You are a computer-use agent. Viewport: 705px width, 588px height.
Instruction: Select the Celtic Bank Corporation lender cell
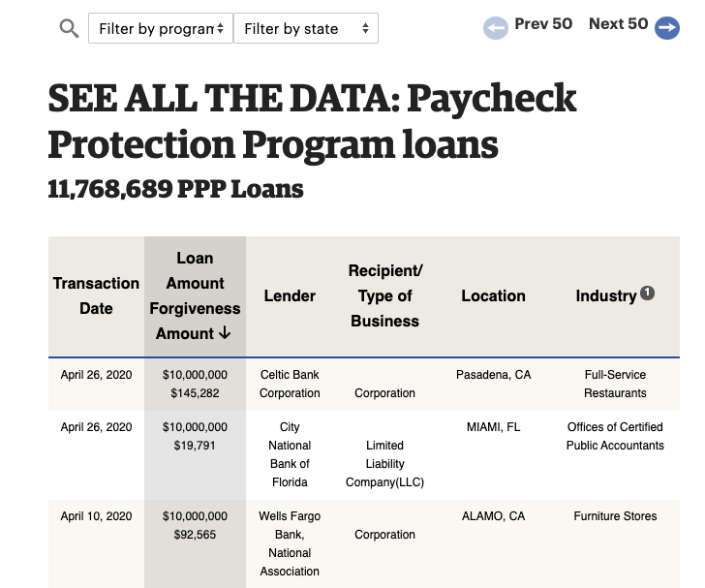[290, 384]
